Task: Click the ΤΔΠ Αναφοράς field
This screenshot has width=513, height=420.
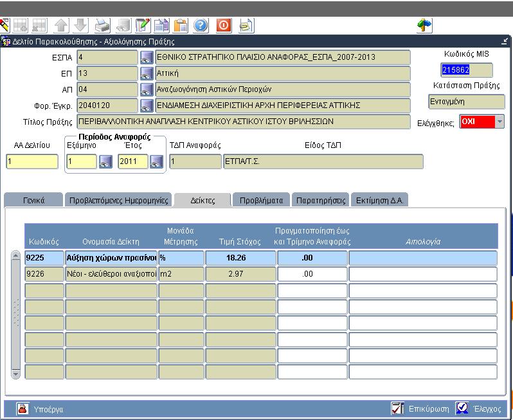Action: 195,161
